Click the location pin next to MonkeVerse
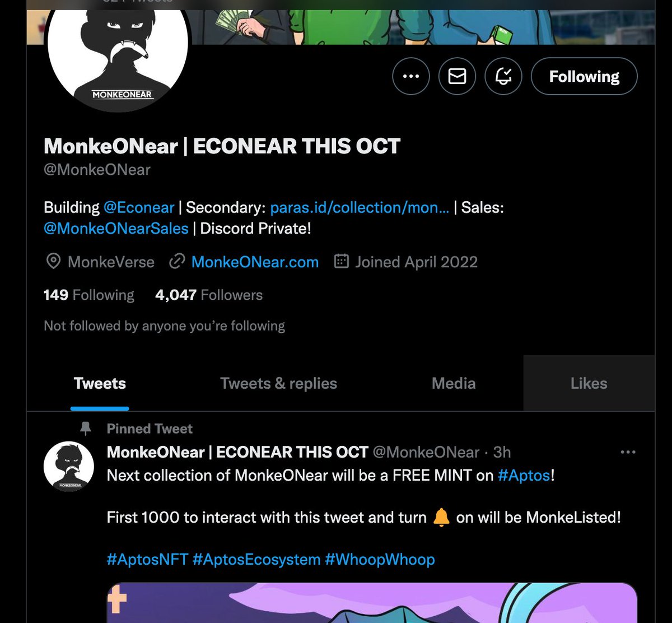Viewport: 672px width, 623px height. click(x=53, y=262)
